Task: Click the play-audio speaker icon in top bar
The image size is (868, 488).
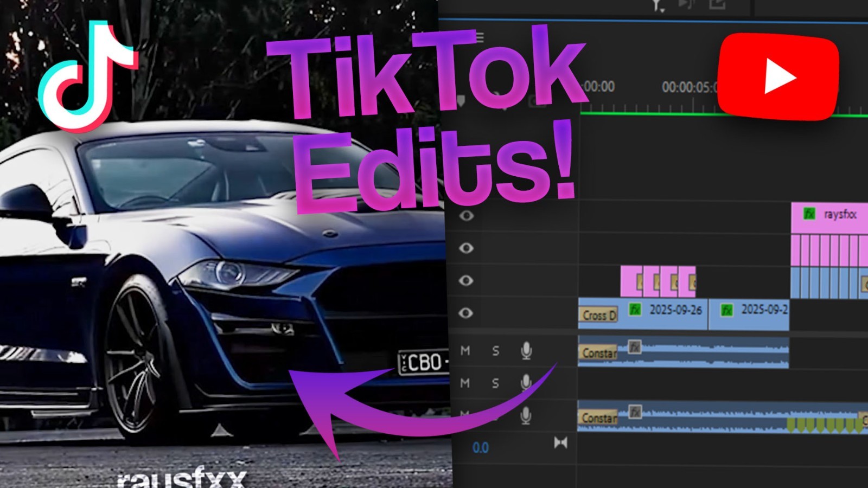Action: tap(686, 4)
